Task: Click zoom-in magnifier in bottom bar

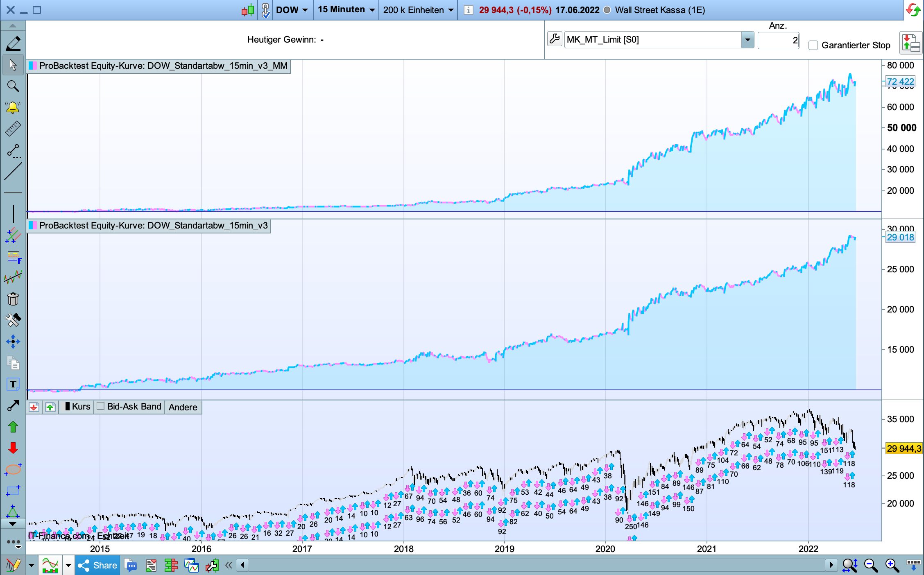Action: (891, 566)
